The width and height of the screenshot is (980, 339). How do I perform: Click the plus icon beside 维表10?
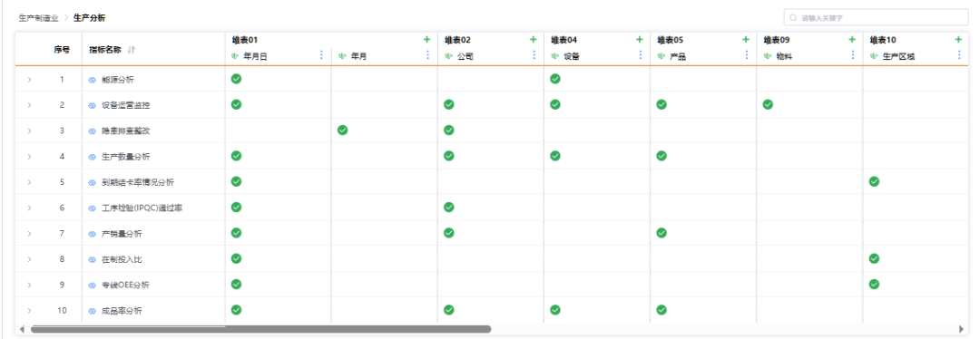958,40
